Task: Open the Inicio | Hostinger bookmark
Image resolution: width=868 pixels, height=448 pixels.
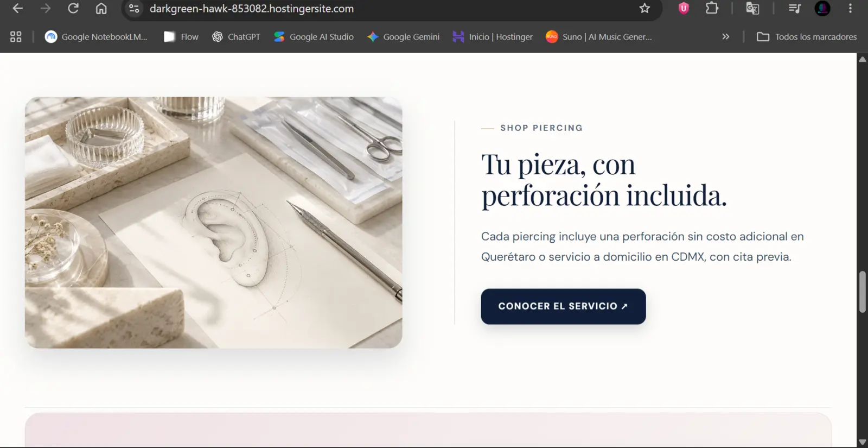Action: (493, 37)
